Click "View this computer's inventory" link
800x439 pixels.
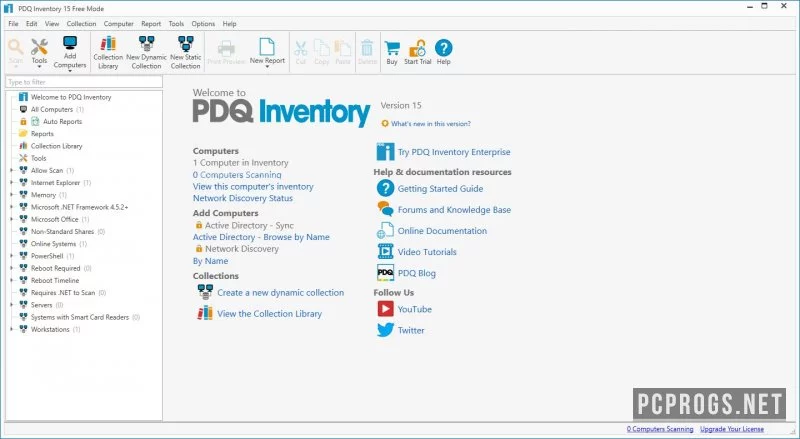[253, 186]
